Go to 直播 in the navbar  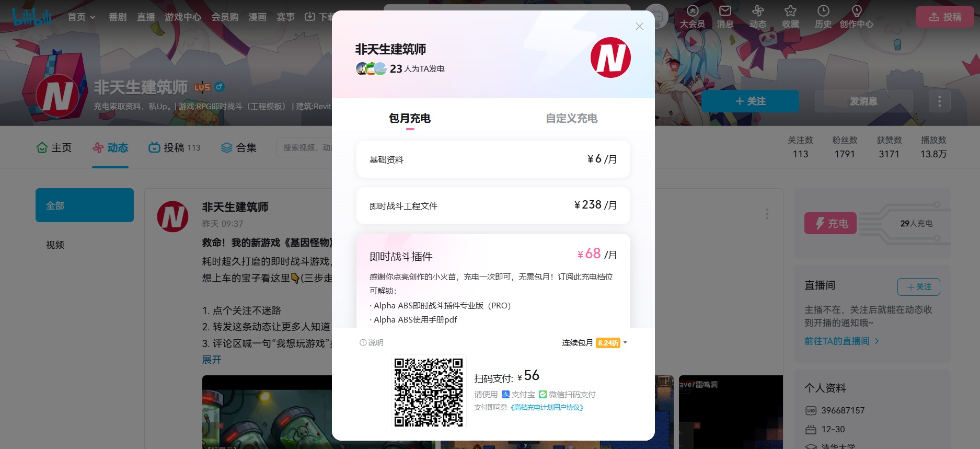(146, 17)
